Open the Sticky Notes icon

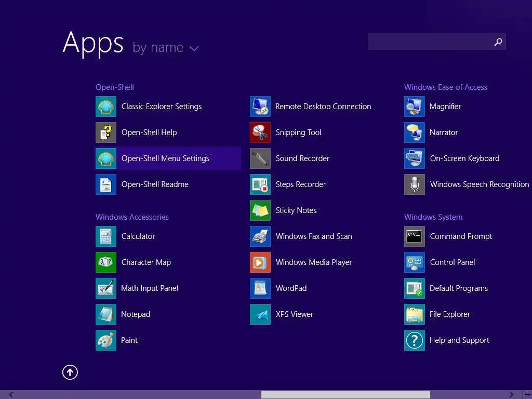(260, 210)
